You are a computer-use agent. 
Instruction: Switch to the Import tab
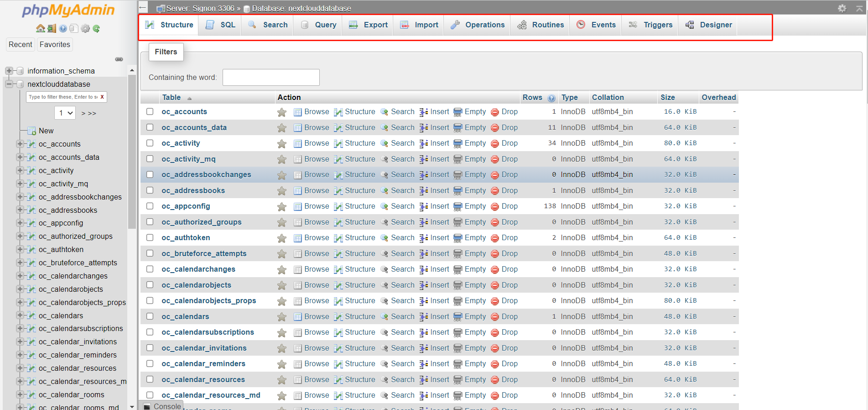click(419, 25)
